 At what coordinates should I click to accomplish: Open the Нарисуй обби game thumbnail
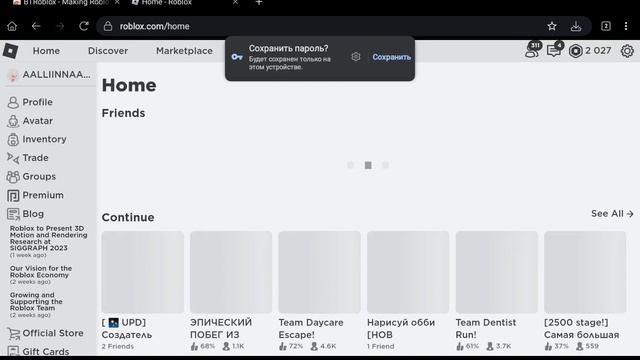pyautogui.click(x=408, y=272)
